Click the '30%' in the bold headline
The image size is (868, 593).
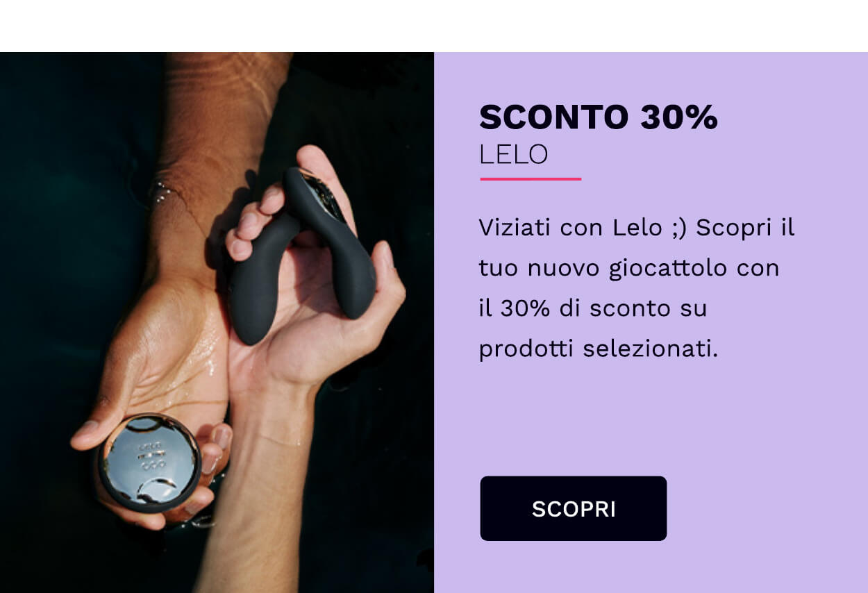[x=678, y=117]
